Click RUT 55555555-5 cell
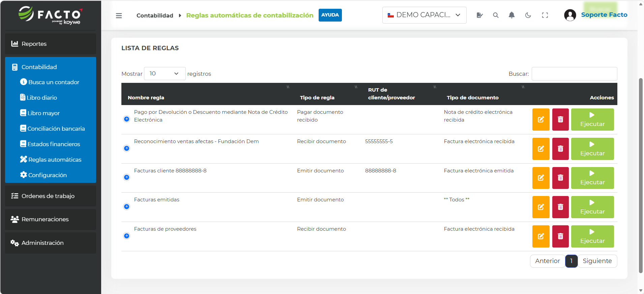 pyautogui.click(x=379, y=141)
